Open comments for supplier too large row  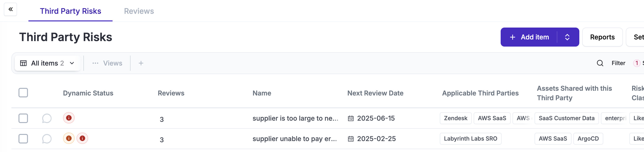47,118
